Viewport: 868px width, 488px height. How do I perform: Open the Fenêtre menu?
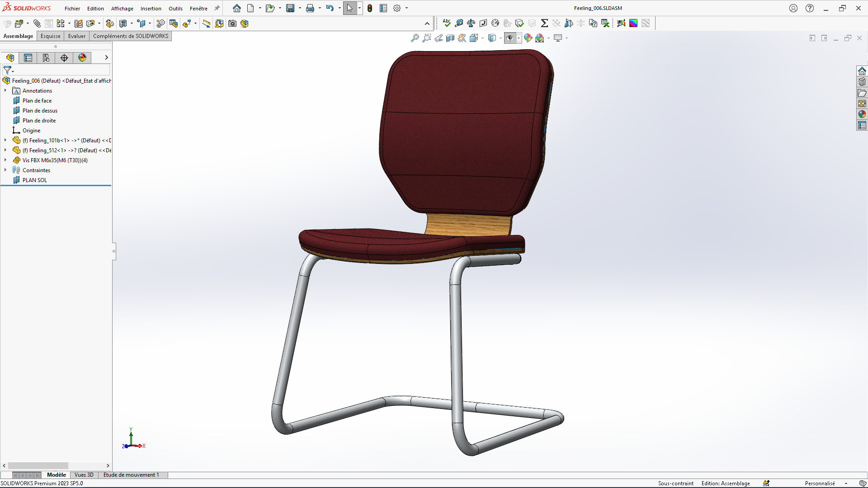point(198,9)
